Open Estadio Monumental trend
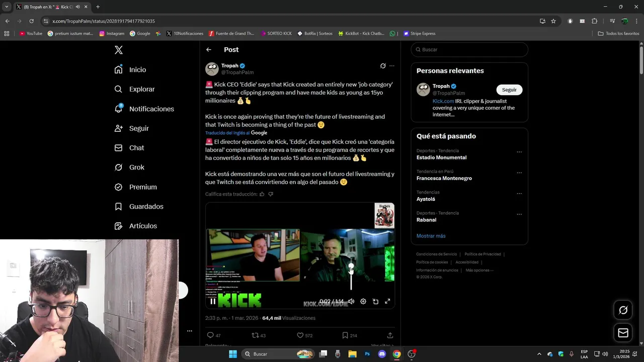The height and width of the screenshot is (362, 644). tap(441, 157)
